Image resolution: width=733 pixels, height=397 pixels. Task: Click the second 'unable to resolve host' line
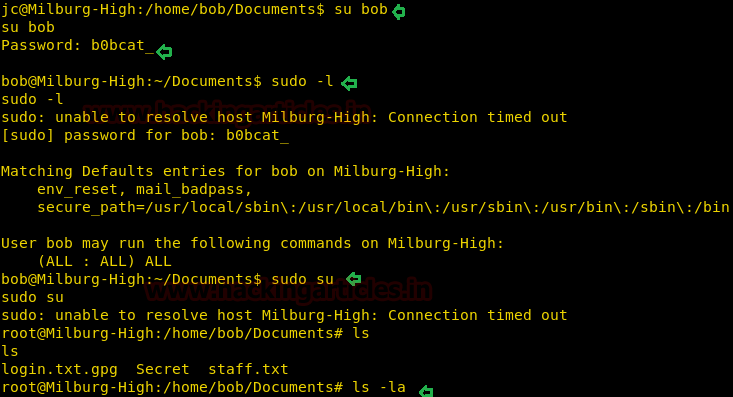click(284, 315)
